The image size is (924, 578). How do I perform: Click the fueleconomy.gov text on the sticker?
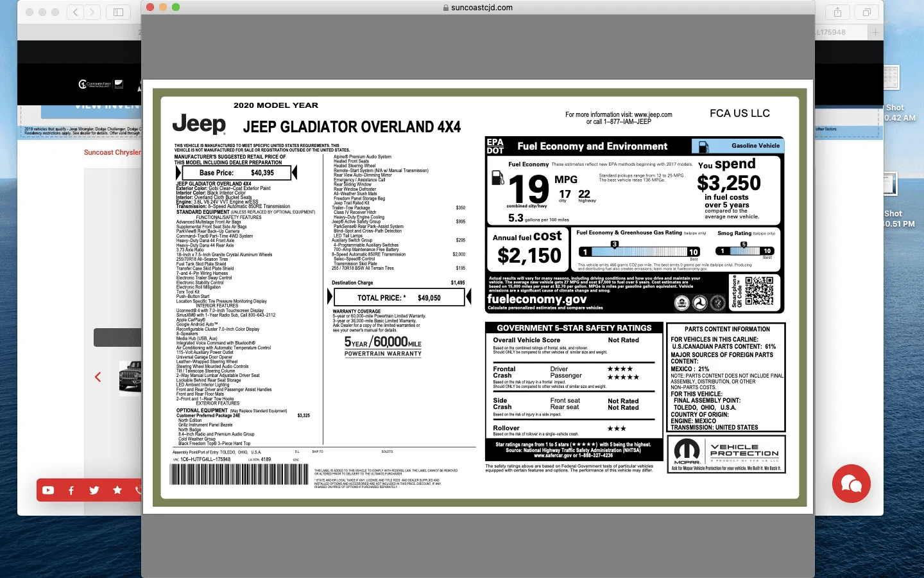[537, 299]
